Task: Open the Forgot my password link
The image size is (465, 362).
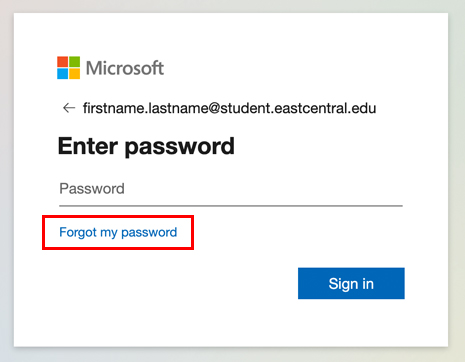Action: (x=118, y=232)
